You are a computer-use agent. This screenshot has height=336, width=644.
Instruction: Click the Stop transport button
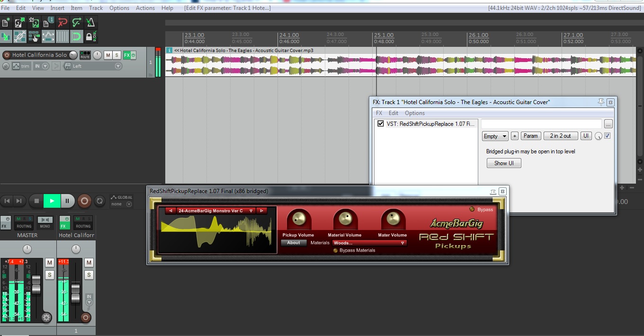click(x=36, y=201)
